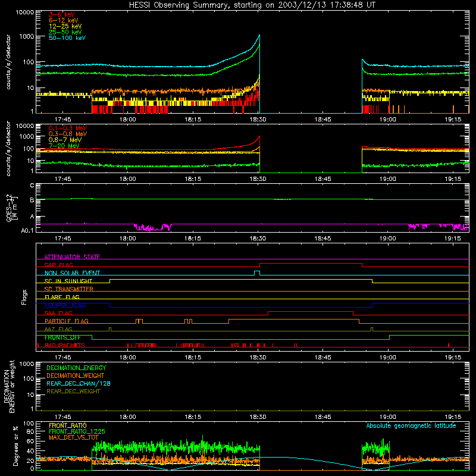The width and height of the screenshot is (476, 476).
Task: Click the AAZ_FLAG pulse before 19:00
Action: point(372,330)
